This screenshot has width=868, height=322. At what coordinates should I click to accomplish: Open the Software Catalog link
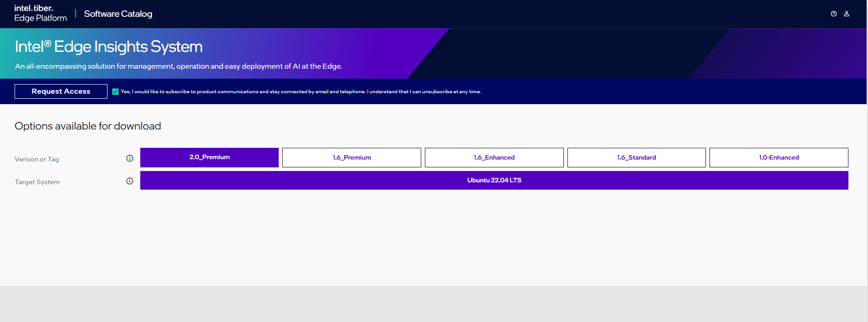[x=118, y=14]
